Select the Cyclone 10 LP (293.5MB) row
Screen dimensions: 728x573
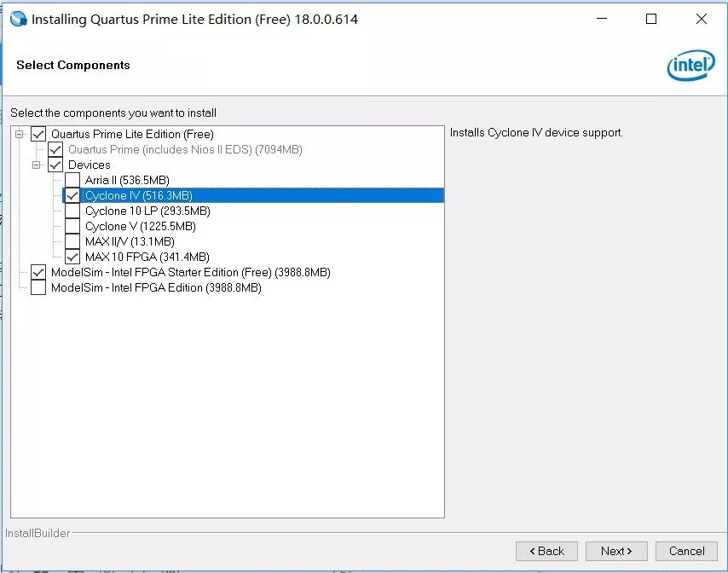(147, 211)
